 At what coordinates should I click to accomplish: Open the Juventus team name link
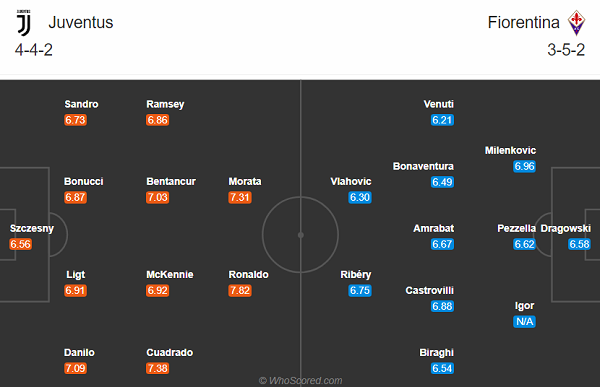(81, 23)
